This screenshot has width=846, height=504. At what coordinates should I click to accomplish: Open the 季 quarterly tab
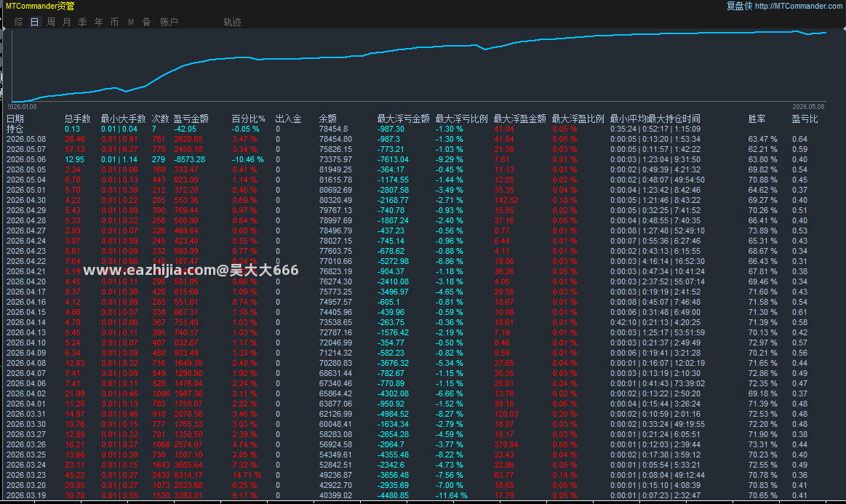[x=82, y=22]
